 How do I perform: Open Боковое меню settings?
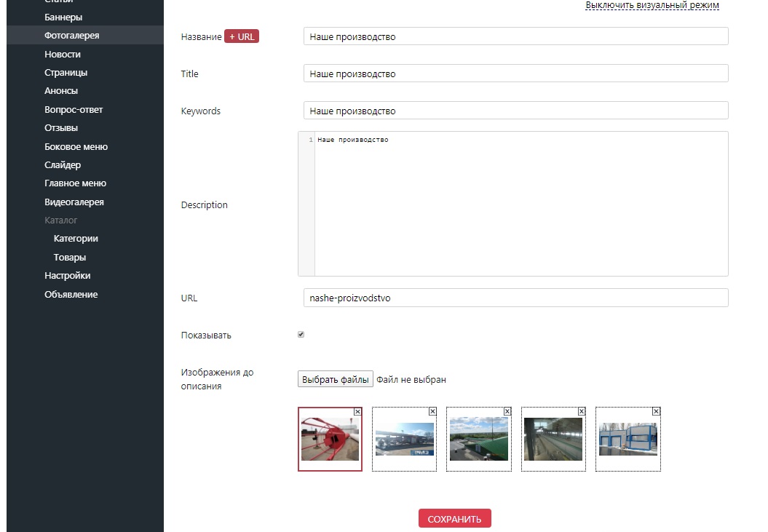(x=76, y=147)
